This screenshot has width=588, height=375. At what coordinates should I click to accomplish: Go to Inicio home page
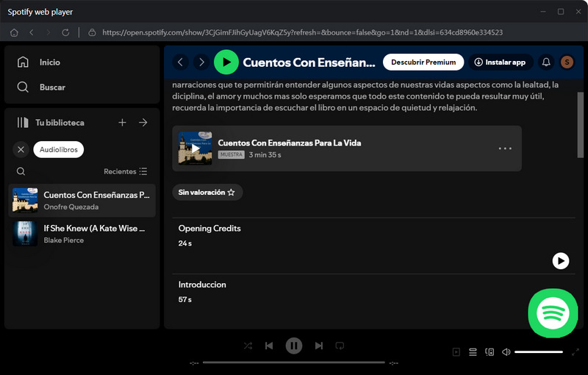[x=39, y=63]
